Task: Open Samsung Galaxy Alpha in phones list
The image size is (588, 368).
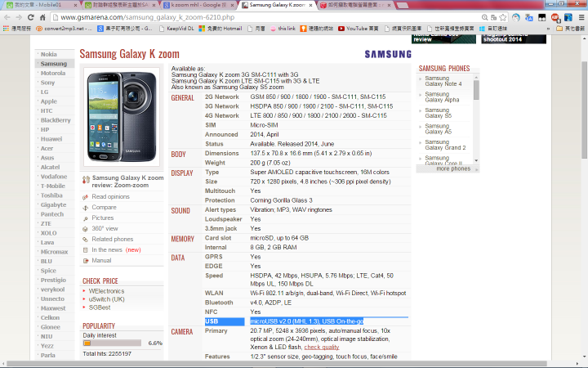Action: [442, 96]
